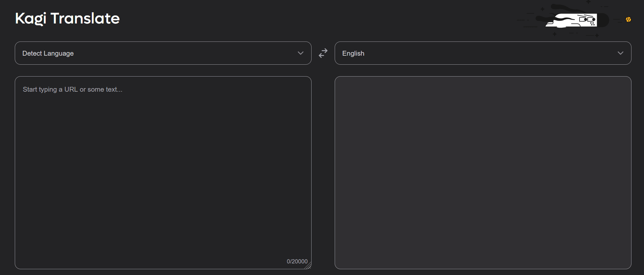Select the 'Detect Language' label text
This screenshot has width=644, height=275.
[x=48, y=53]
